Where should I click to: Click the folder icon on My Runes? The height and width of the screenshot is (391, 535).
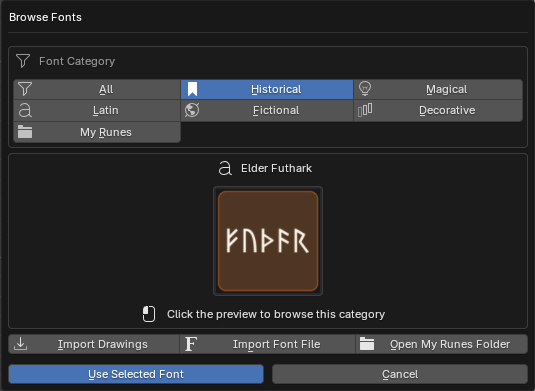coord(25,132)
